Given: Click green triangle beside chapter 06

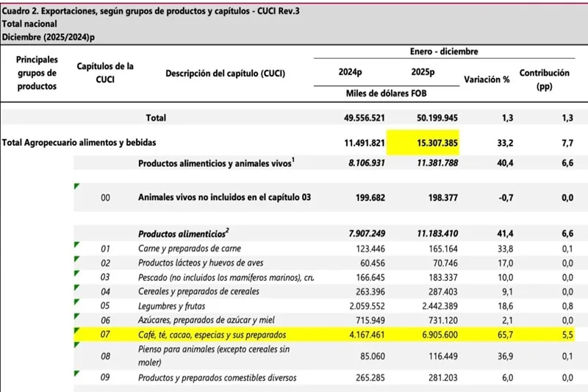Looking at the screenshot, I should coord(76,316).
